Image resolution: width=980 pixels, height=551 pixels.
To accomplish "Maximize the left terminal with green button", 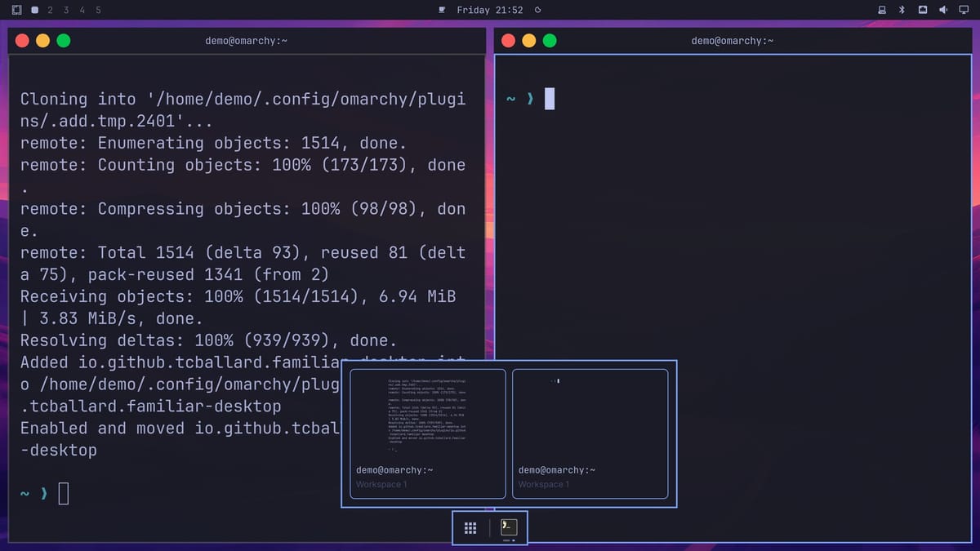I will tap(63, 41).
